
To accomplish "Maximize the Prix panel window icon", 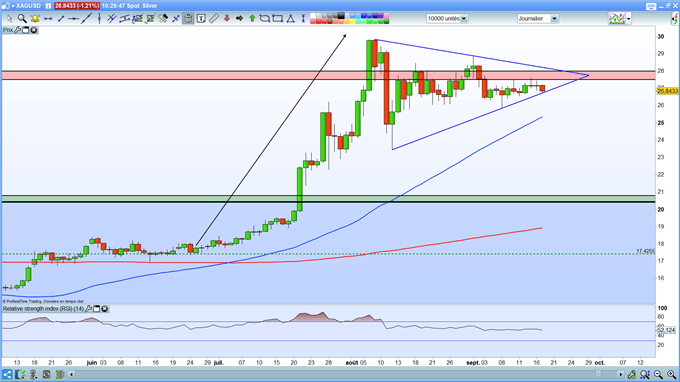I will [26, 30].
